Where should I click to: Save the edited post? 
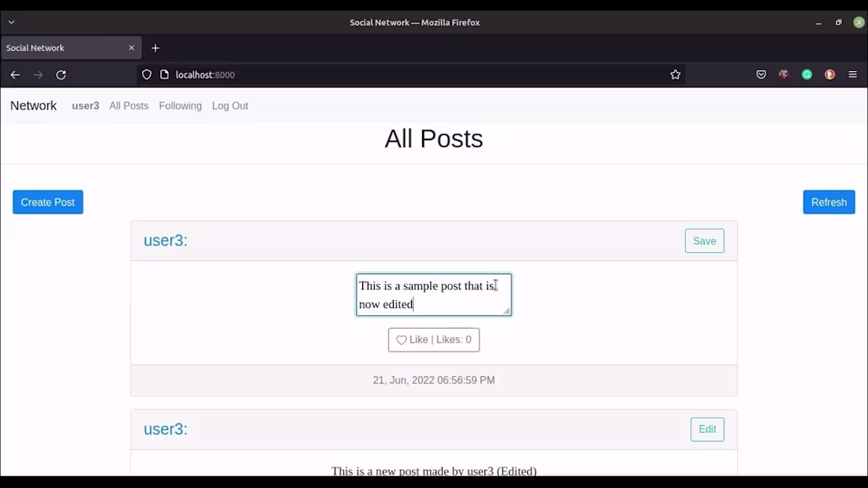(704, 240)
